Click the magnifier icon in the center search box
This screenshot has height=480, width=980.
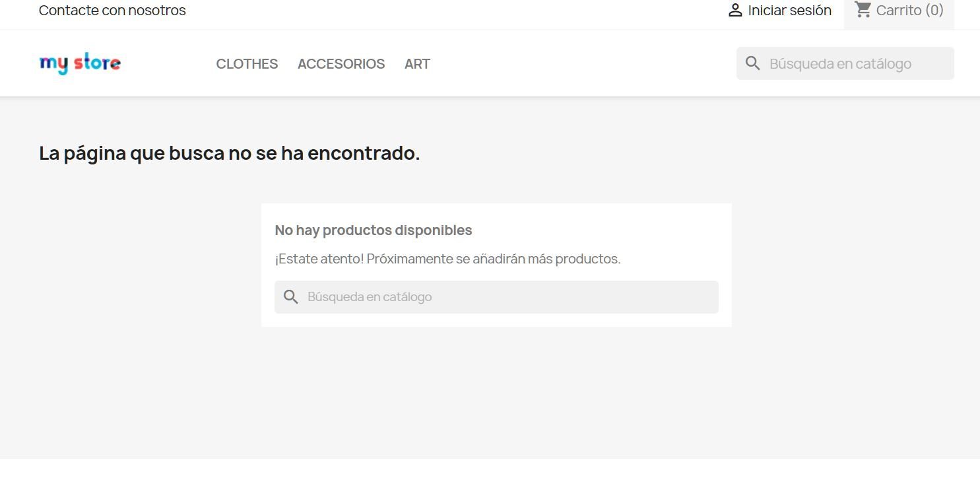pos(291,297)
